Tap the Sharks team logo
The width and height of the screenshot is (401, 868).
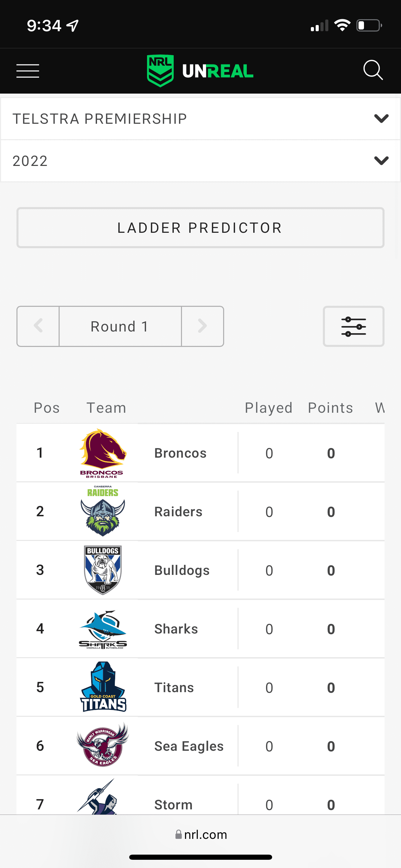point(102,629)
